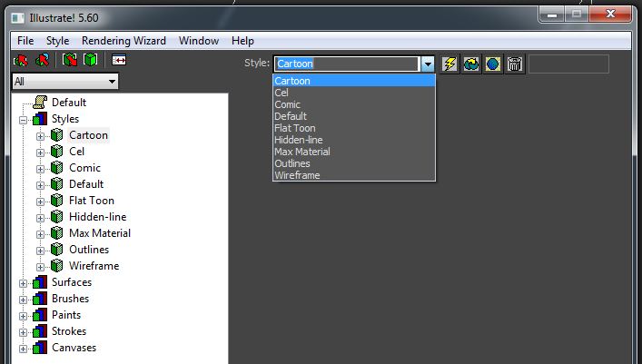This screenshot has width=642, height=364.
Task: Choose Comic in the Style dropdown list
Action: [x=354, y=104]
